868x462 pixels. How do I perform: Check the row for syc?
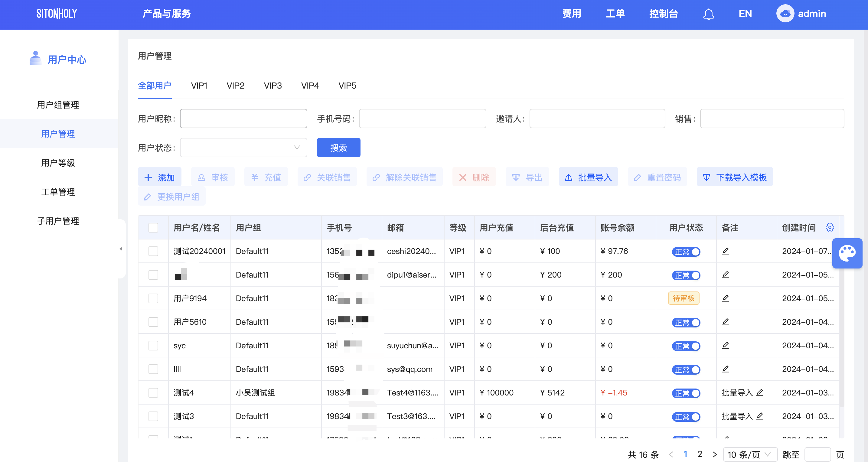(x=153, y=345)
